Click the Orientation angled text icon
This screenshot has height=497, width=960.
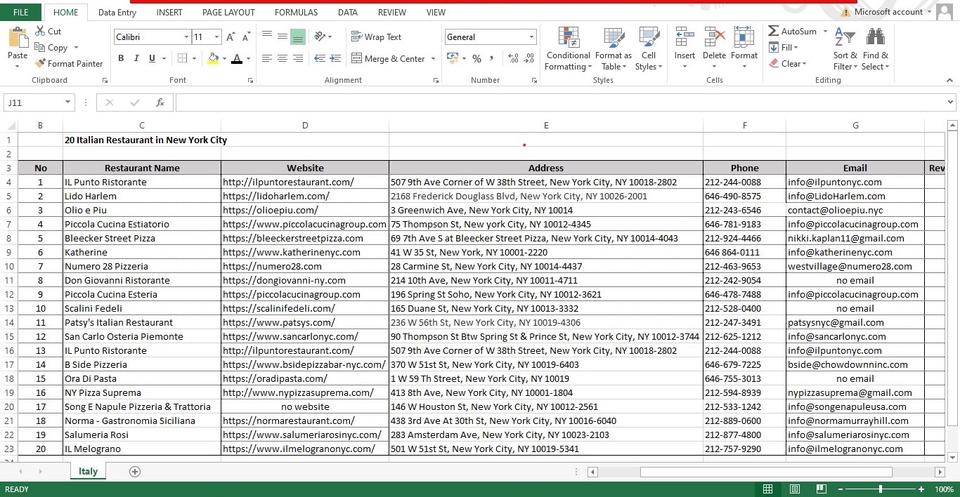pos(320,37)
